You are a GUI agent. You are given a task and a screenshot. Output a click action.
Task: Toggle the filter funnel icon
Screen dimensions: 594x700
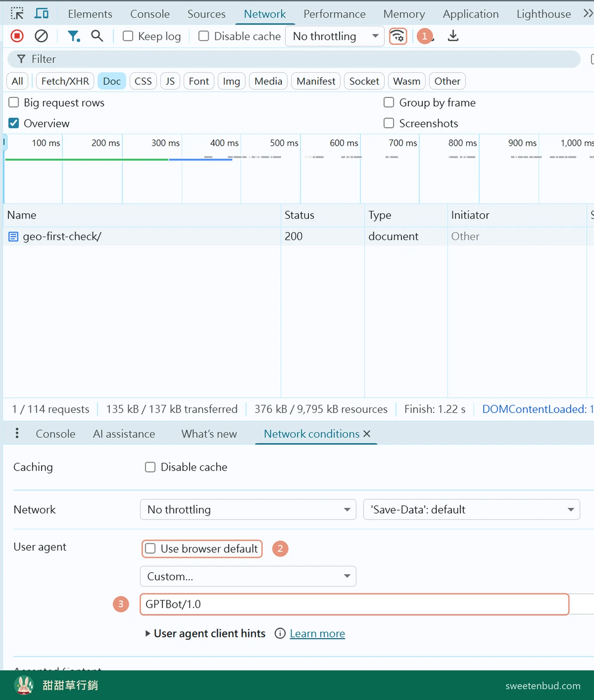pos(73,36)
